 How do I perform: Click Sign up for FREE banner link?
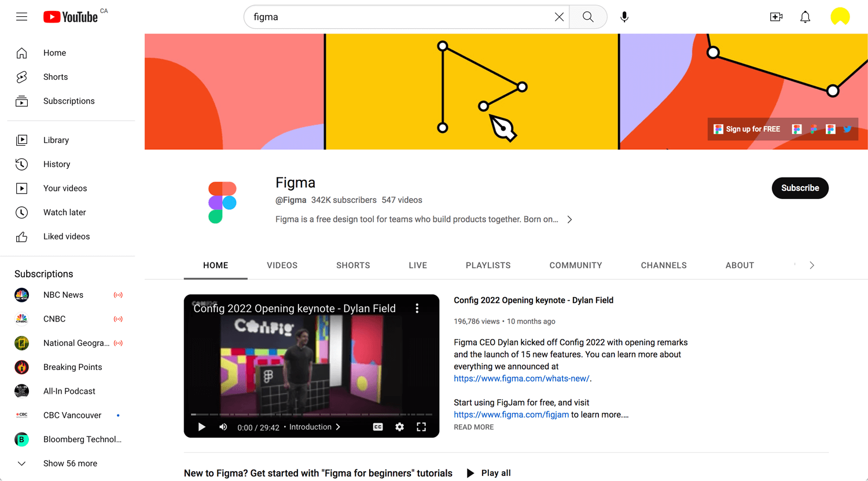pyautogui.click(x=747, y=129)
